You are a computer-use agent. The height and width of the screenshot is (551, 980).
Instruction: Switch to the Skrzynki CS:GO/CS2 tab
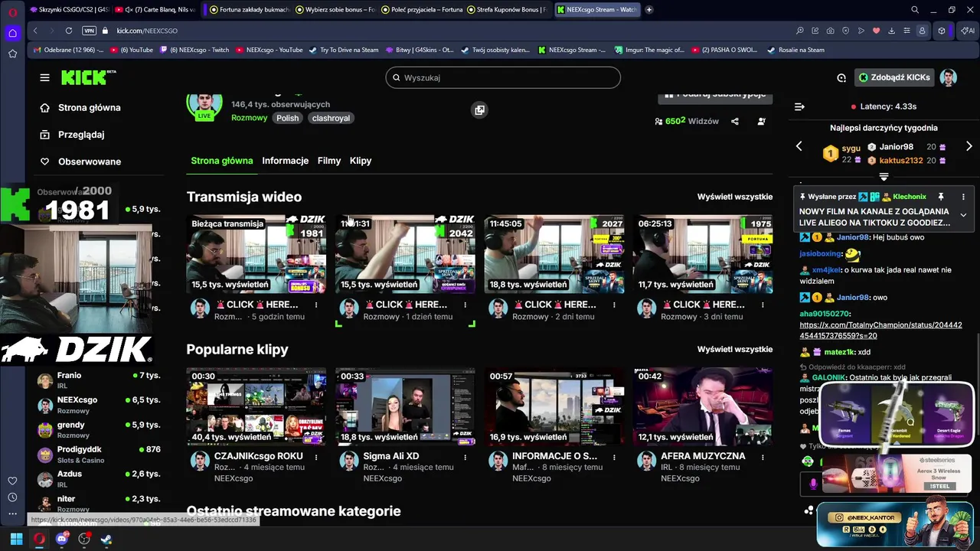(70, 10)
